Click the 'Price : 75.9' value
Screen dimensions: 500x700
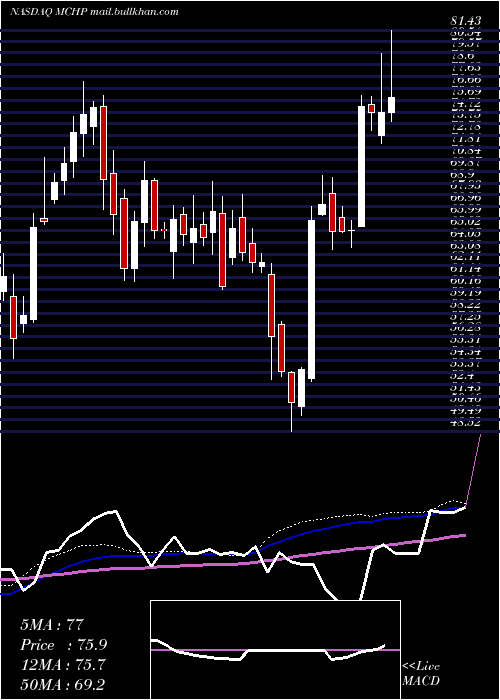(63, 645)
